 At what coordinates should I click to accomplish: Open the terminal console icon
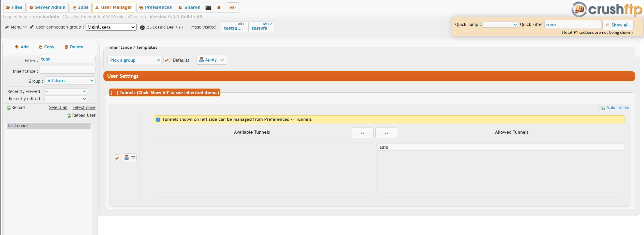[x=208, y=8]
